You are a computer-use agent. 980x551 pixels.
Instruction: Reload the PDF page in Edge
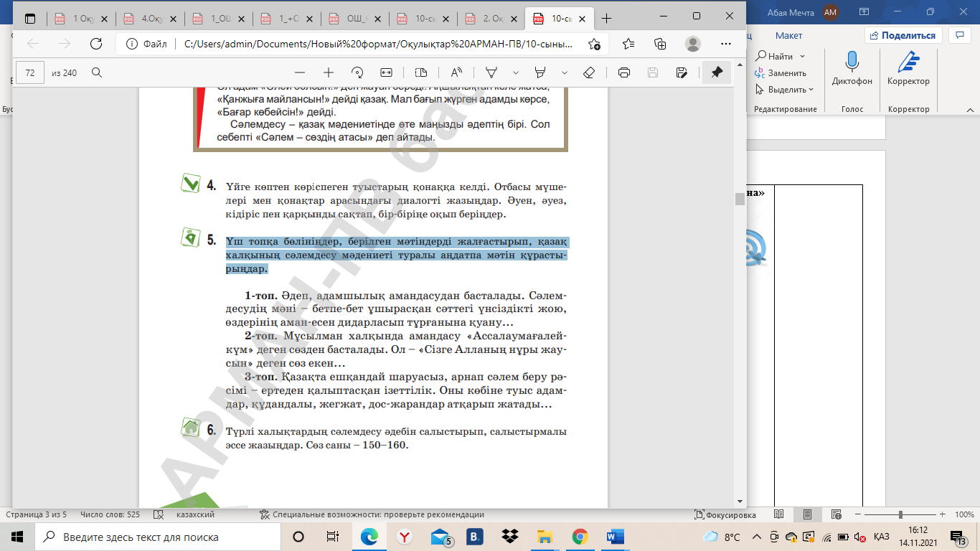click(x=96, y=44)
